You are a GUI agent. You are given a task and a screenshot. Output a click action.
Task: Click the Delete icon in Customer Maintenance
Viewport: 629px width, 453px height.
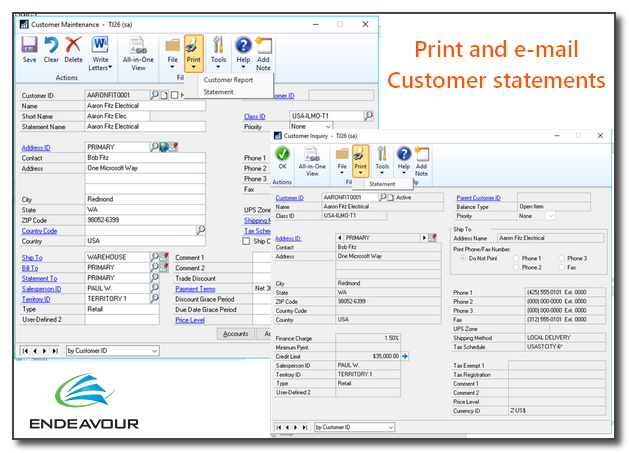click(x=73, y=45)
